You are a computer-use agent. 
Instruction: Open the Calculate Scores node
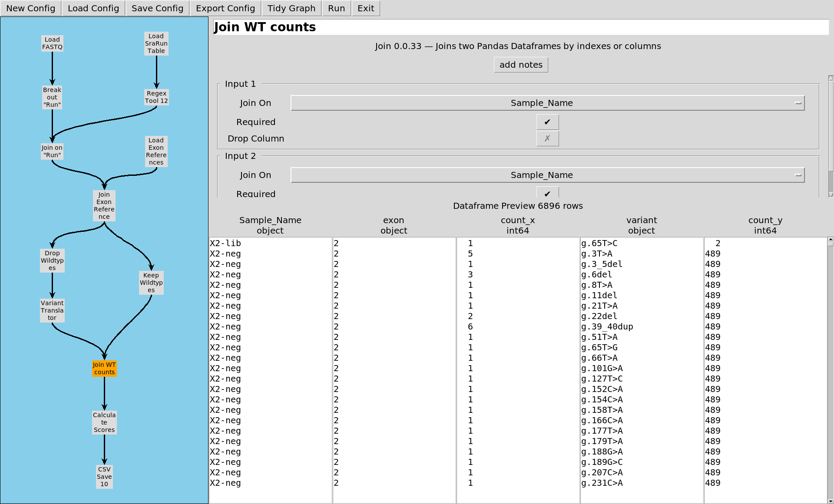pyautogui.click(x=104, y=422)
